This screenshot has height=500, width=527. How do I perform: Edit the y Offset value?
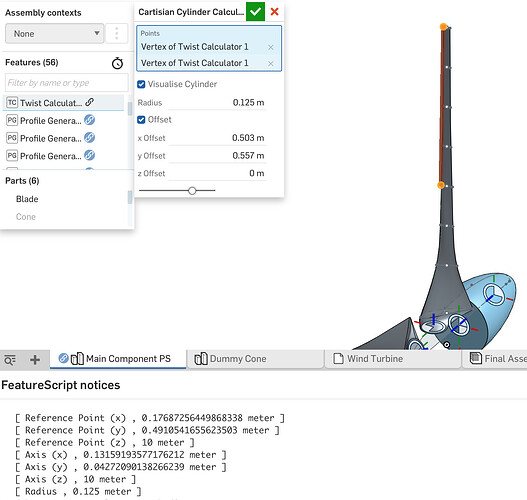point(217,156)
